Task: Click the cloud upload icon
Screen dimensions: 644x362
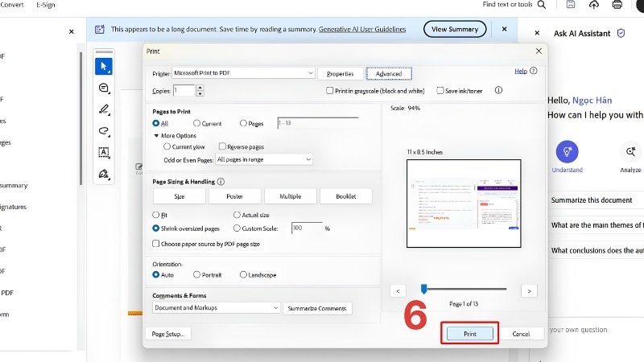Action: [x=594, y=5]
